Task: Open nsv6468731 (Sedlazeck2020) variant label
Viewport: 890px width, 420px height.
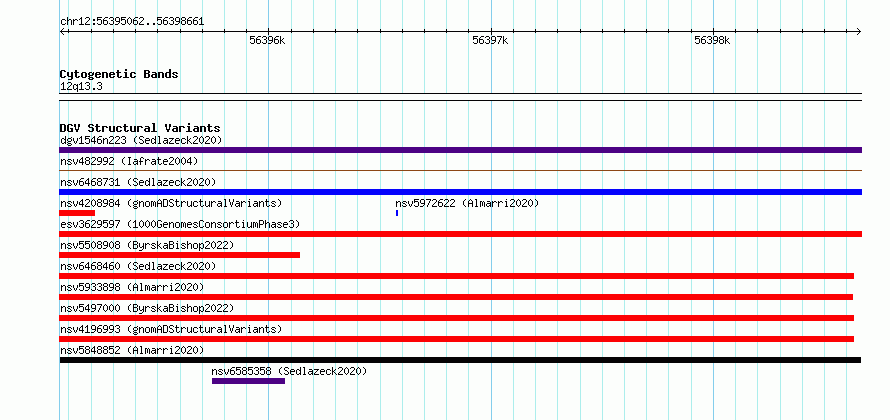Action: coord(138,182)
